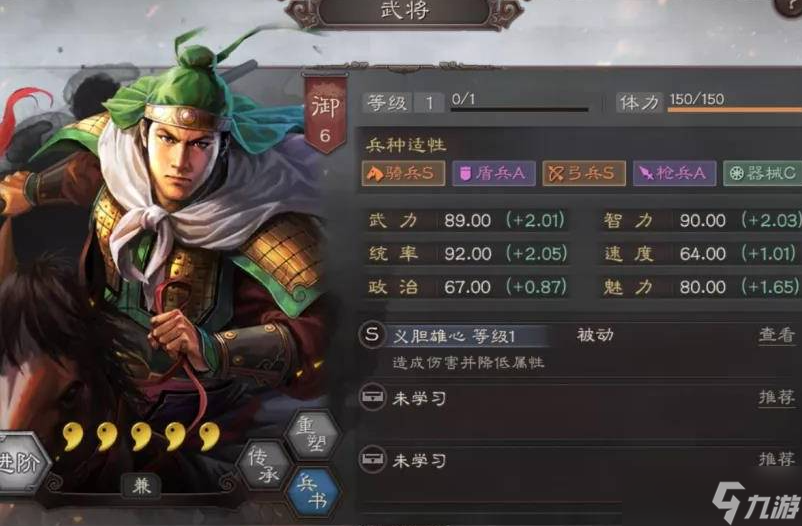The image size is (802, 526).
Task: Select the 义胆雄心 等级1 skill row
Action: pyautogui.click(x=578, y=348)
